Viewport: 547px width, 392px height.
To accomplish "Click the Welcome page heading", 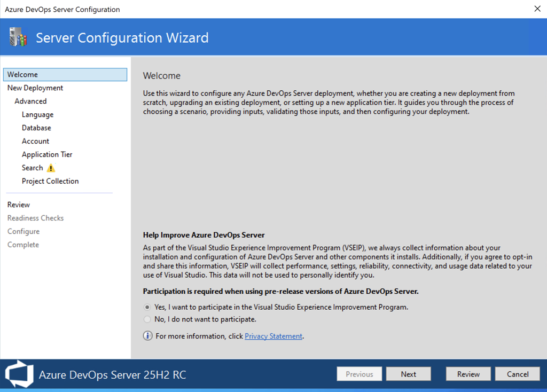I will pyautogui.click(x=161, y=76).
